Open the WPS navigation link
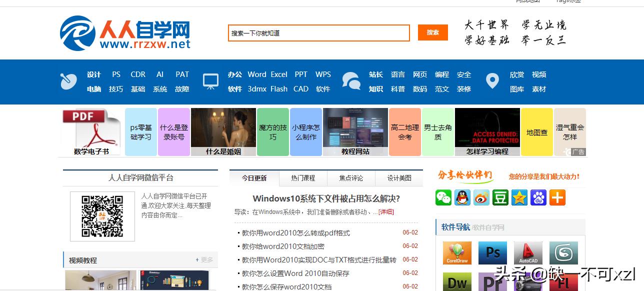Viewport: 644px width, 291px height. coord(323,74)
